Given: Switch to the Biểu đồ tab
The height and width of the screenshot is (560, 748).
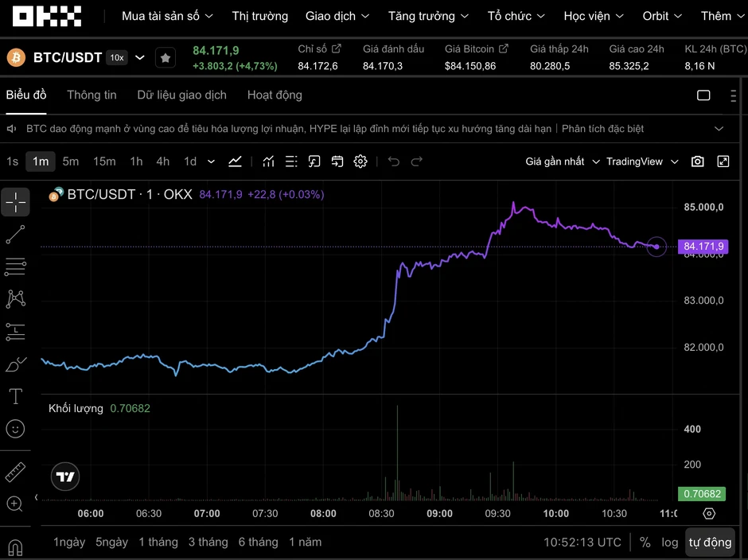Looking at the screenshot, I should click(x=26, y=95).
